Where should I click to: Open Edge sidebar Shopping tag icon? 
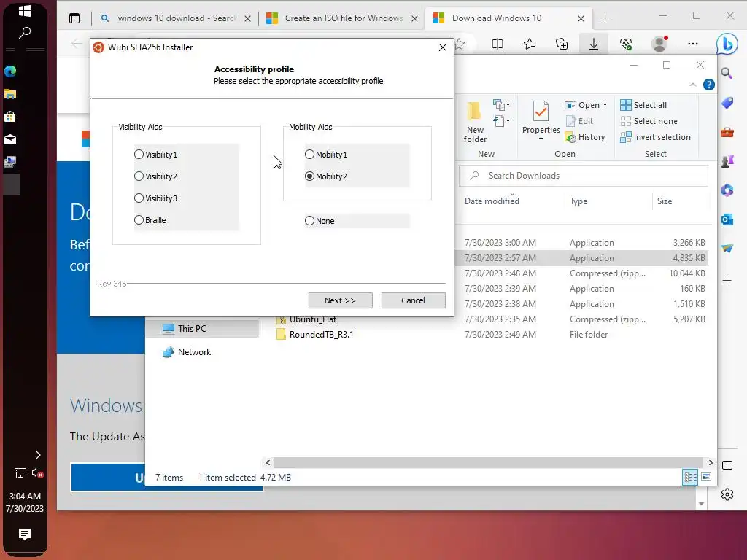727,102
